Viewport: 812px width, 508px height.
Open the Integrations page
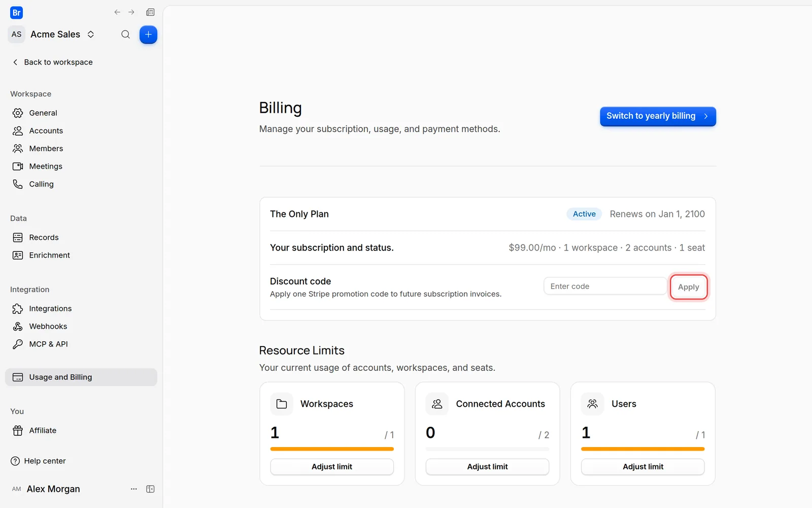point(81,308)
